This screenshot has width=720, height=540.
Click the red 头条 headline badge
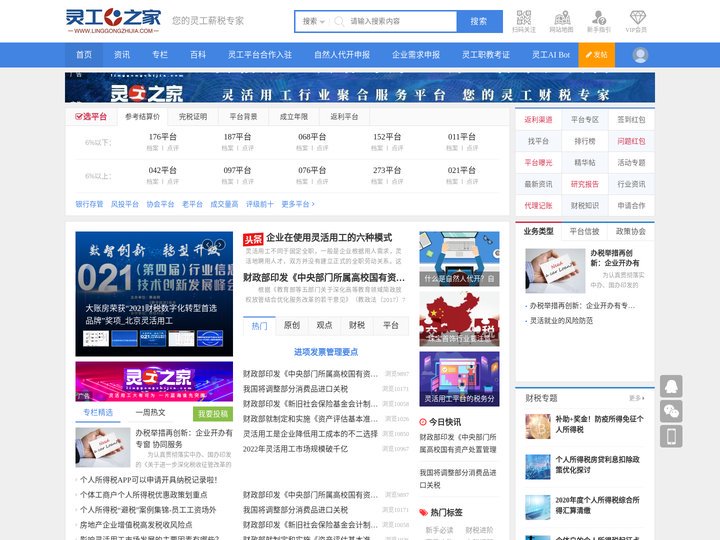(253, 239)
